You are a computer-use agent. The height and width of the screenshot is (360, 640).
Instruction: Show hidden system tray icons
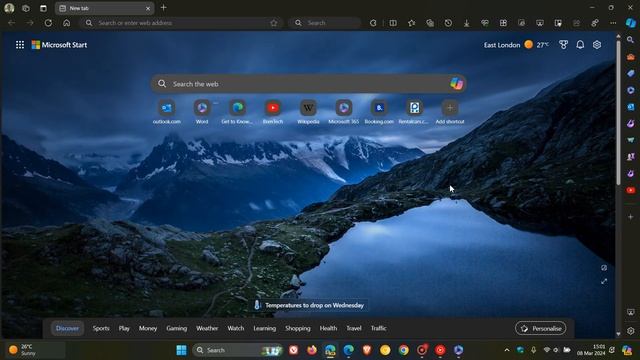pyautogui.click(x=507, y=350)
